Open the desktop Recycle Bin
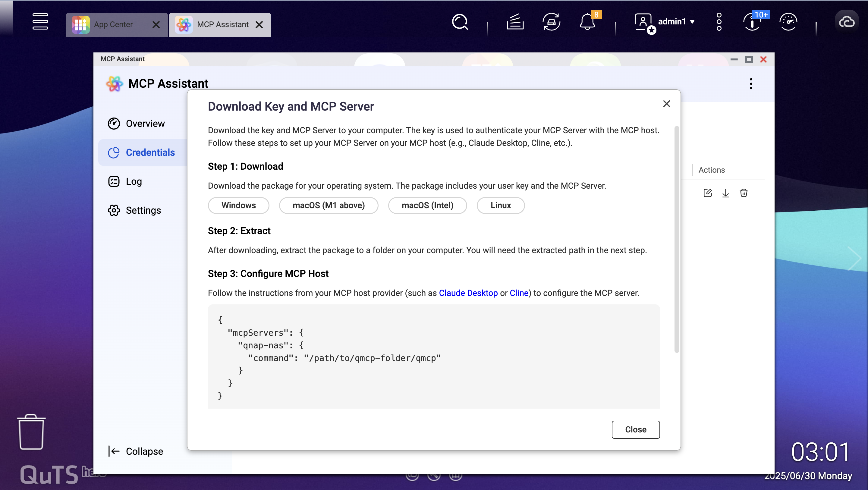Viewport: 868px width, 490px height. tap(31, 432)
